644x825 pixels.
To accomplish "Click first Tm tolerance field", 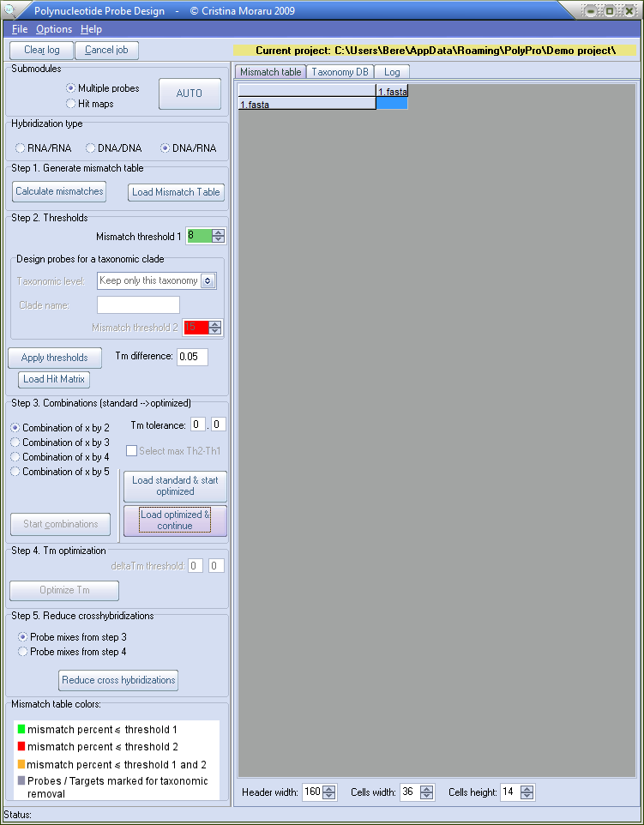I will point(198,425).
